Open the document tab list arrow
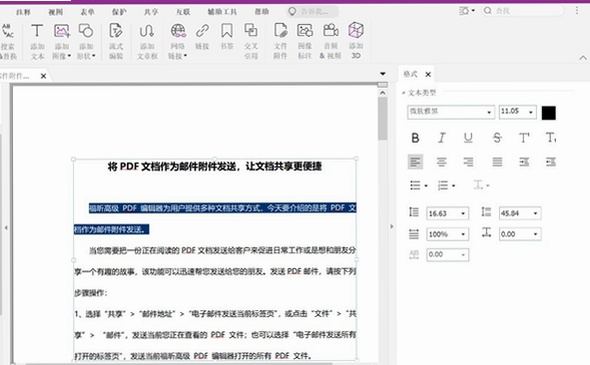 (x=383, y=74)
